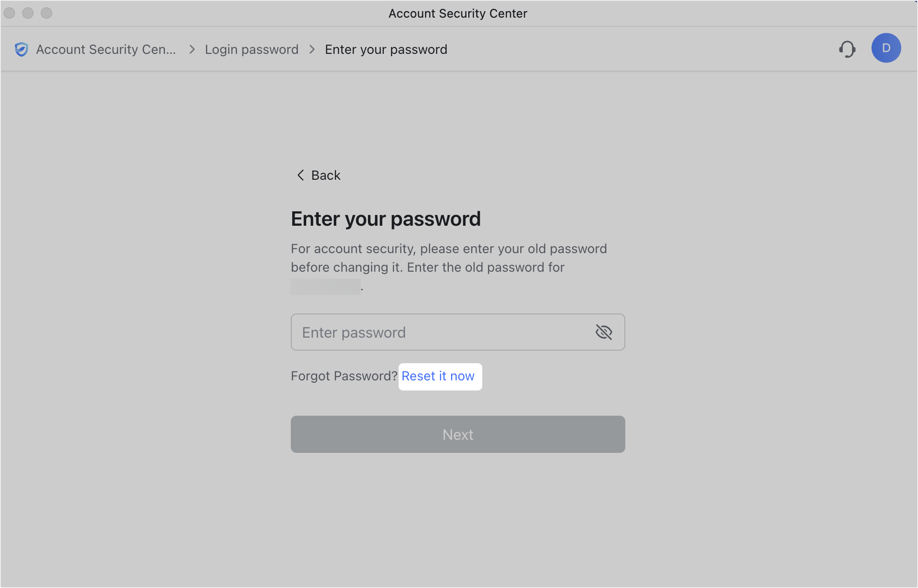Select "Login password" in the breadcrumb

point(252,49)
